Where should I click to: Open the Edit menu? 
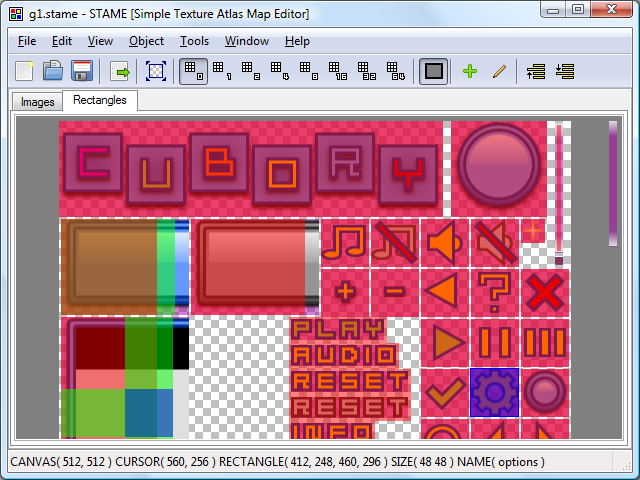62,41
